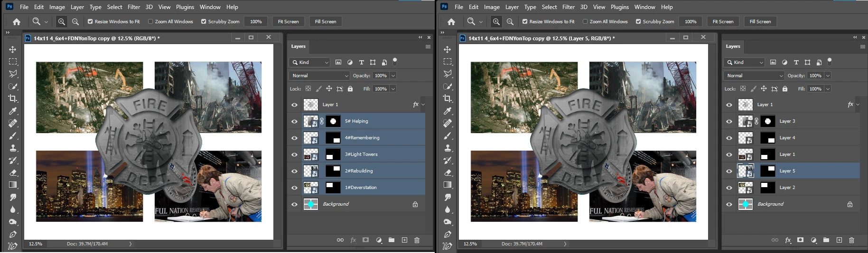Toggle Resize Windows to Fit in left window
The height and width of the screenshot is (253, 868).
tap(90, 21)
